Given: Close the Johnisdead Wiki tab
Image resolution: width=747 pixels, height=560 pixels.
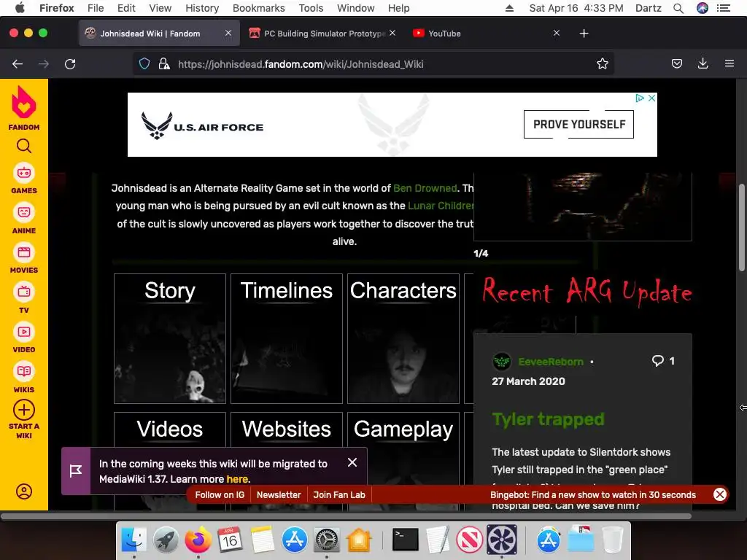Looking at the screenshot, I should click(228, 33).
